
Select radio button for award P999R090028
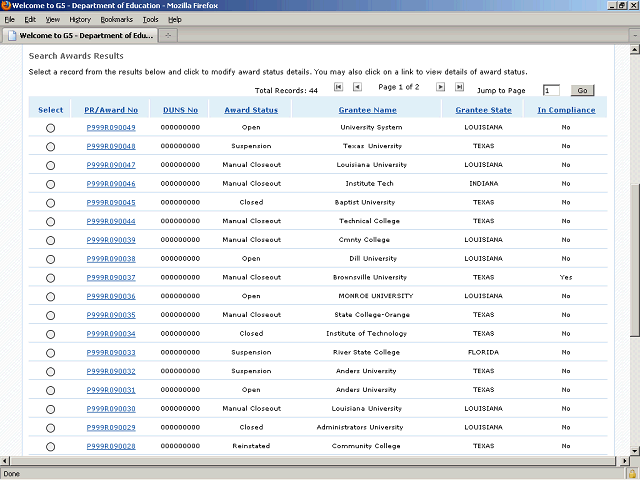tap(51, 447)
